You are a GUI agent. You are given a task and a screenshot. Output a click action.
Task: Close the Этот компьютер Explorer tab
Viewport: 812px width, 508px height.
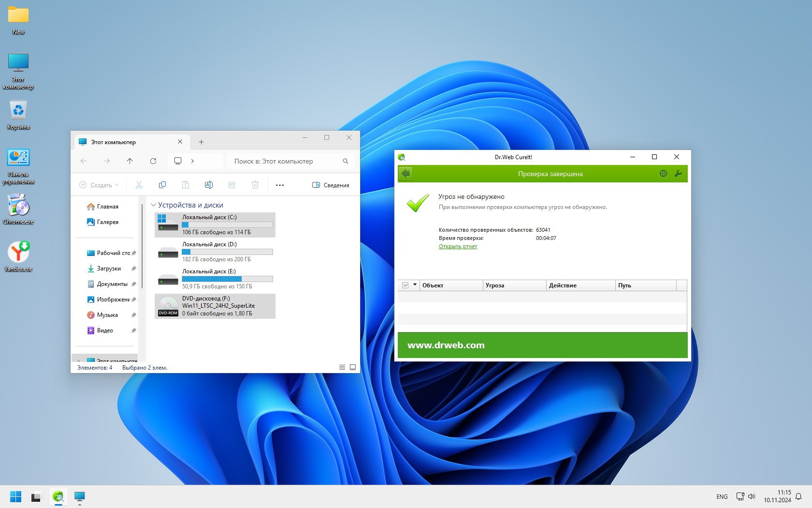(180, 142)
